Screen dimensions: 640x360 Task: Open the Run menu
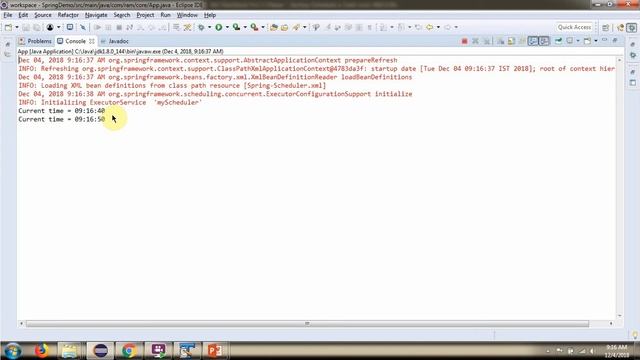tap(165, 15)
